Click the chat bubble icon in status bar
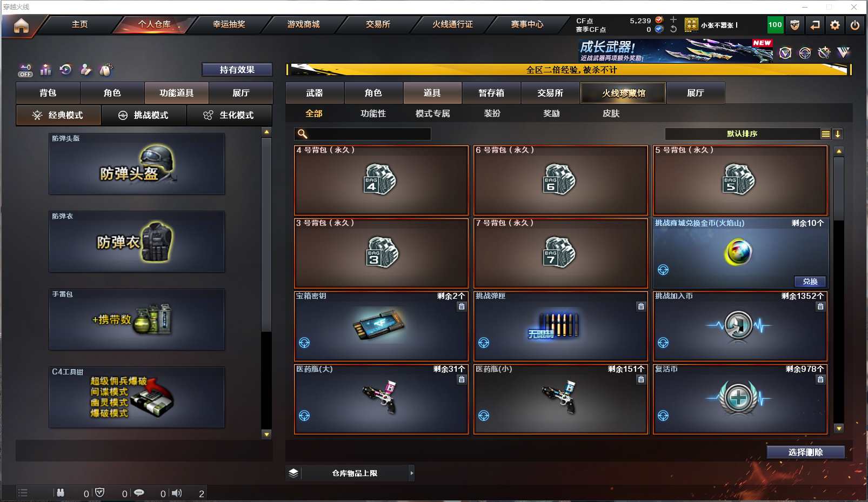The width and height of the screenshot is (868, 502). (x=139, y=493)
